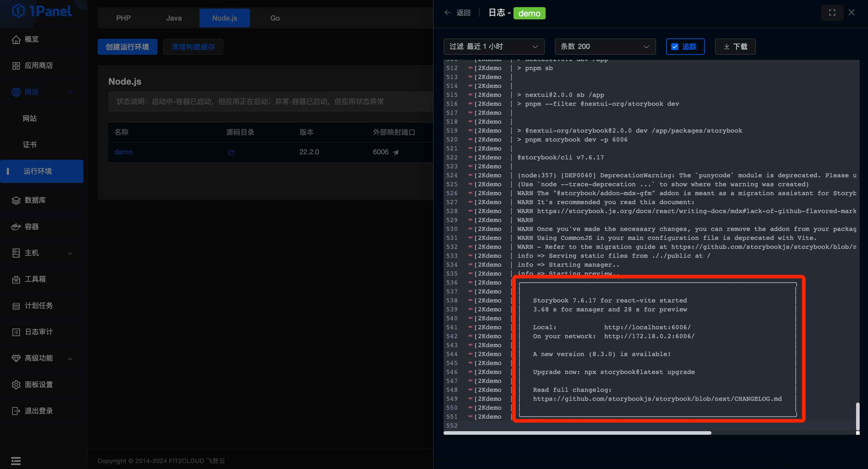Click the 版本 column header
The width and height of the screenshot is (868, 469).
click(307, 132)
